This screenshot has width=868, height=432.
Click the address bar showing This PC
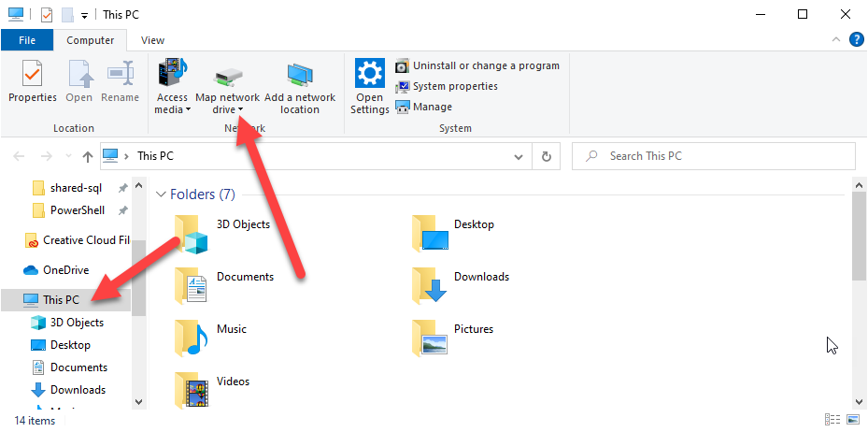[316, 156]
